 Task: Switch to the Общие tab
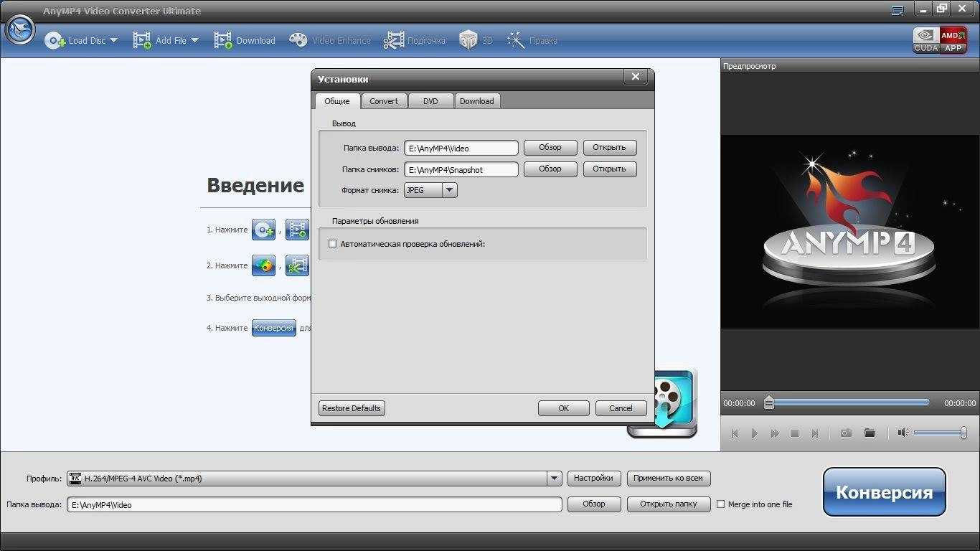[337, 101]
